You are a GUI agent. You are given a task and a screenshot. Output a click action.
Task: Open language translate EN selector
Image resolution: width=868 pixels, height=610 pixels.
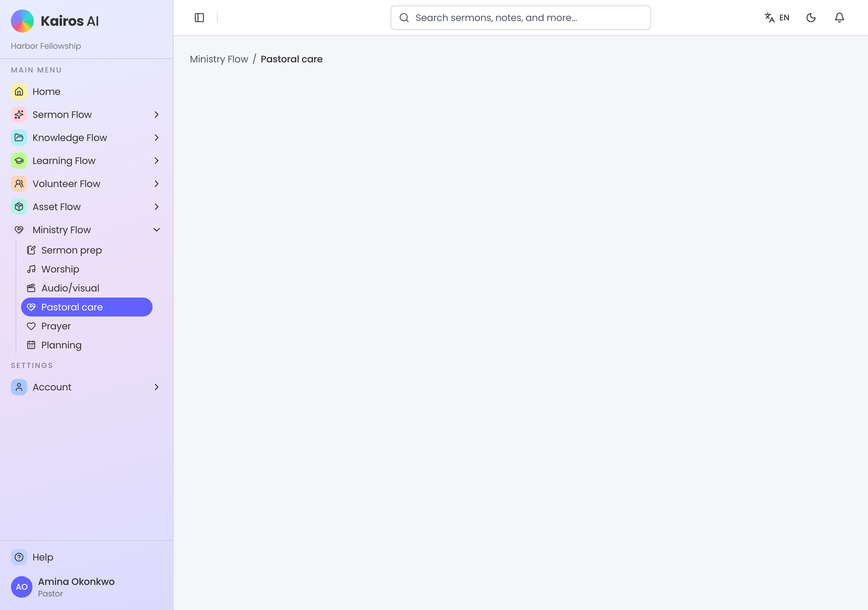[777, 18]
